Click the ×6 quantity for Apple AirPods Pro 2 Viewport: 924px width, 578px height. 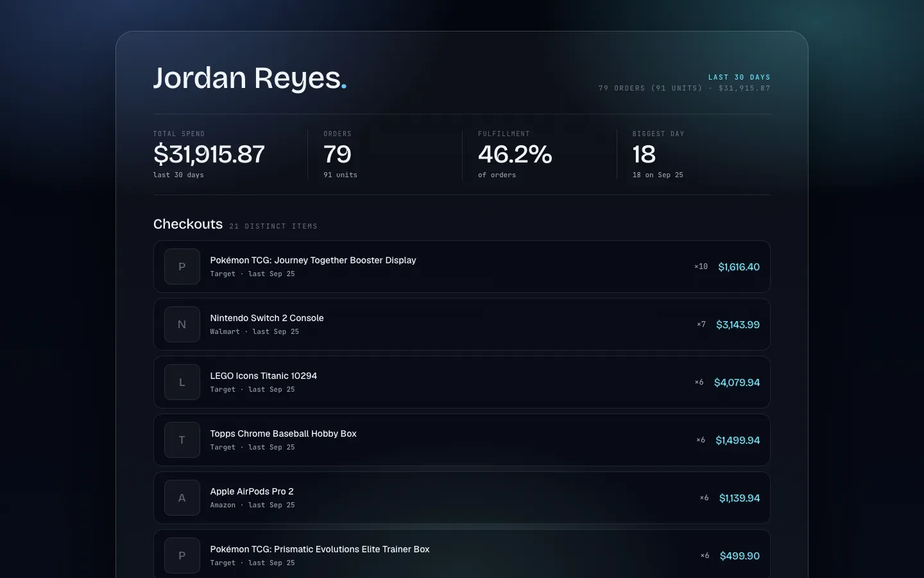704,498
